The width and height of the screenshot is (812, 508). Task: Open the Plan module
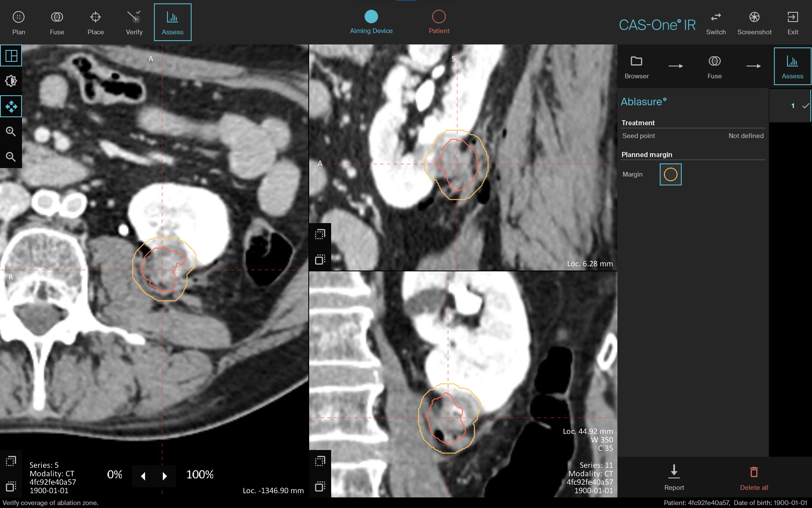click(x=18, y=22)
